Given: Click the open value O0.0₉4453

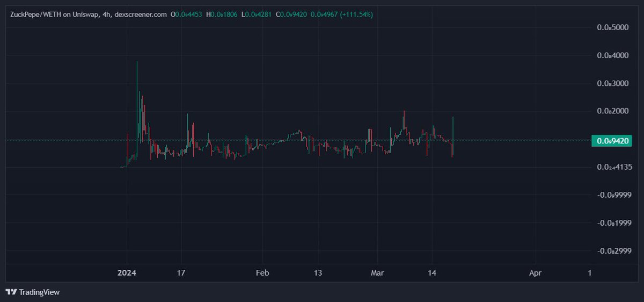Looking at the screenshot, I should click(186, 15).
